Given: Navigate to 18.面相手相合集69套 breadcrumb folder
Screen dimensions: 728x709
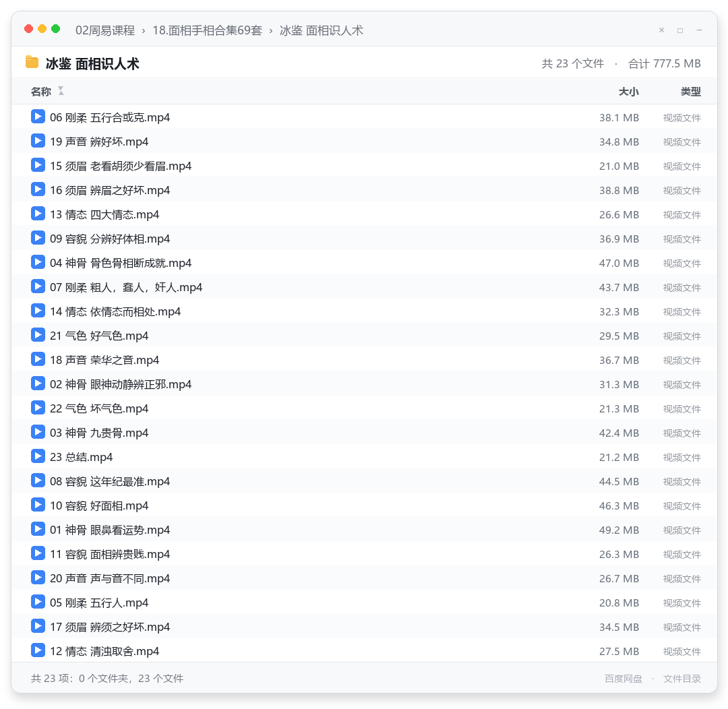Looking at the screenshot, I should click(x=207, y=30).
